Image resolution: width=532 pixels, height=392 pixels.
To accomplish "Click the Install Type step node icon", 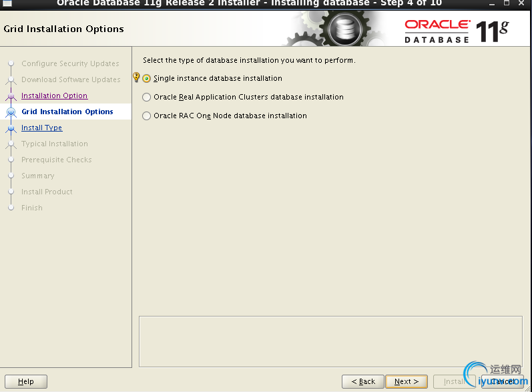I will [11, 128].
